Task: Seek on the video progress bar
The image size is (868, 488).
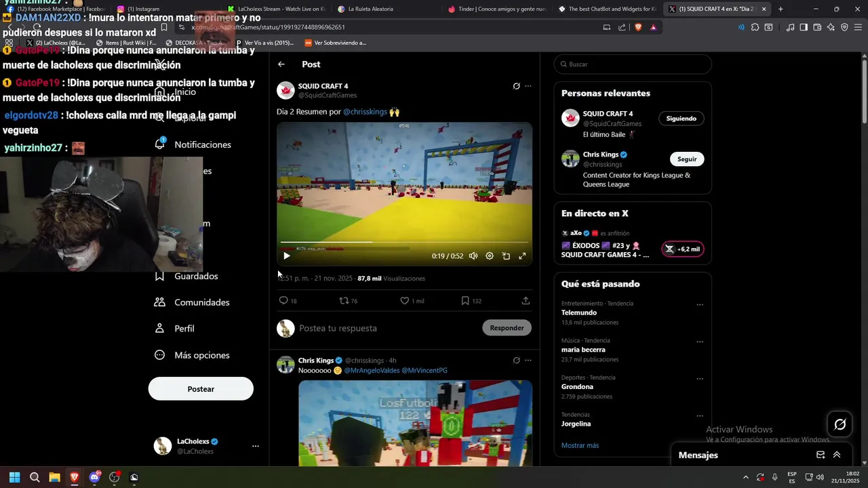Action: tap(405, 242)
